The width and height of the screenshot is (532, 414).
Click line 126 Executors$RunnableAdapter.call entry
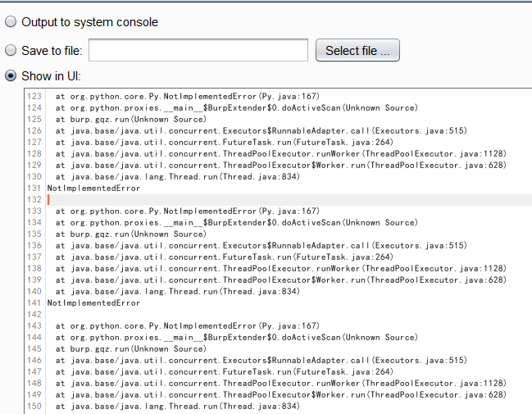pyautogui.click(x=261, y=130)
